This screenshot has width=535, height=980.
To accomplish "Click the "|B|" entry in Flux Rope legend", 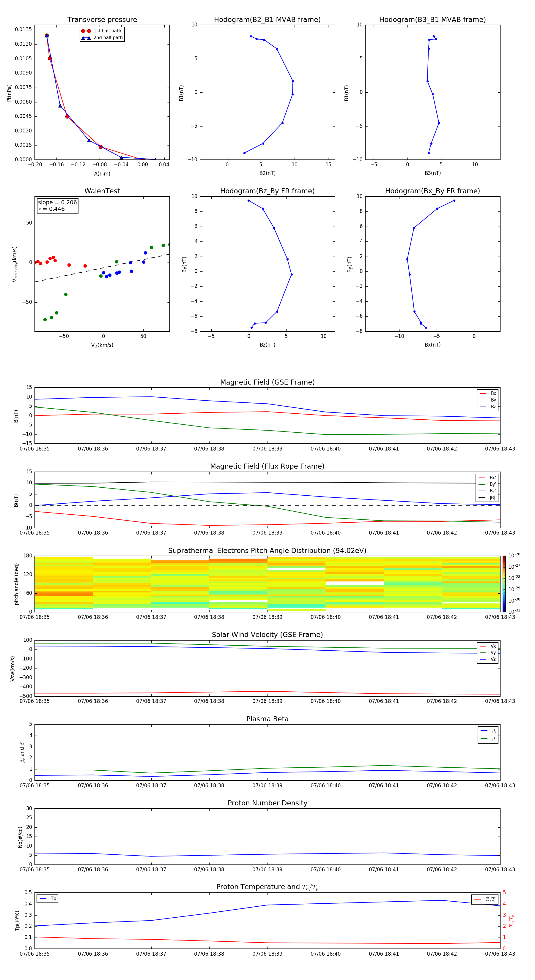I will [x=487, y=498].
